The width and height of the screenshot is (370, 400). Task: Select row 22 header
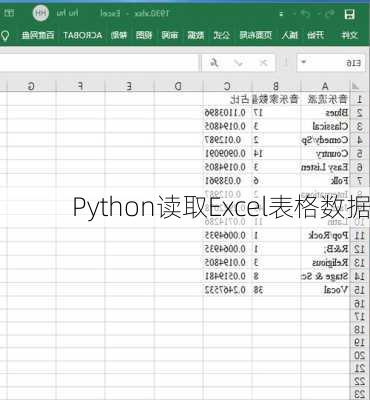click(359, 381)
